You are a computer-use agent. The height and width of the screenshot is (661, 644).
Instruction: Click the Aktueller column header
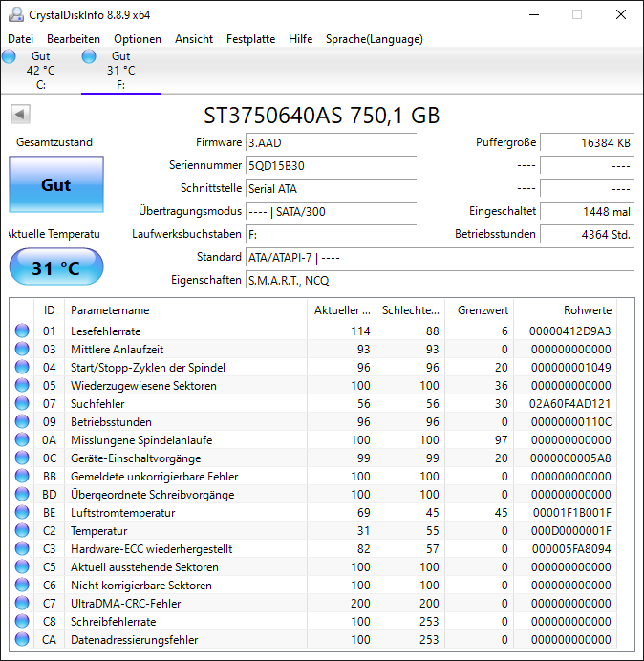tap(342, 310)
